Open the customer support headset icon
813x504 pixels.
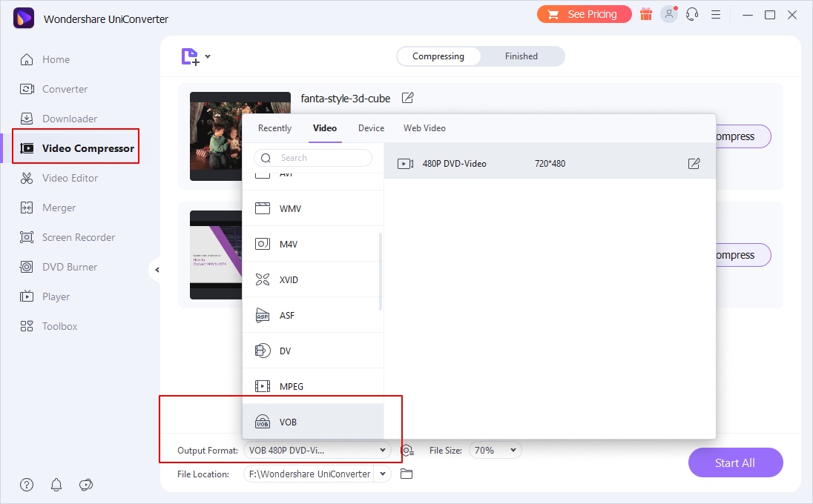[x=692, y=15]
